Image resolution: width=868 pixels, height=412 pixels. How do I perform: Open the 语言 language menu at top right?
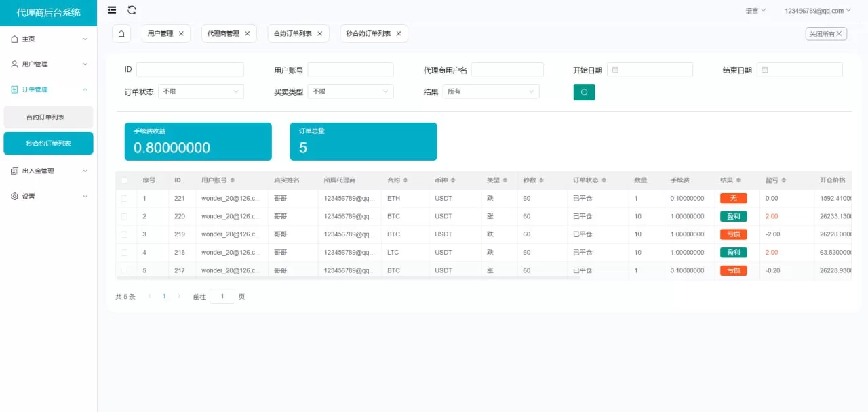(x=754, y=10)
